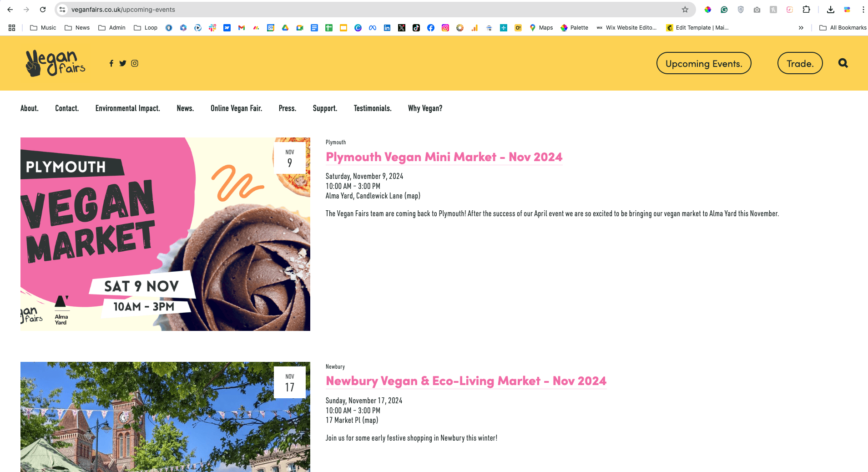Open the Extensions puzzle menu
868x472 pixels.
coord(806,10)
